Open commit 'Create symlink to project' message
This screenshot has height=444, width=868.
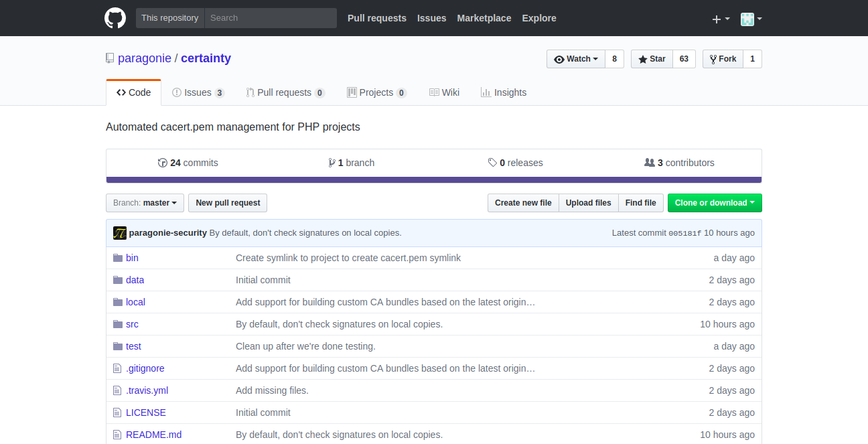pos(348,258)
